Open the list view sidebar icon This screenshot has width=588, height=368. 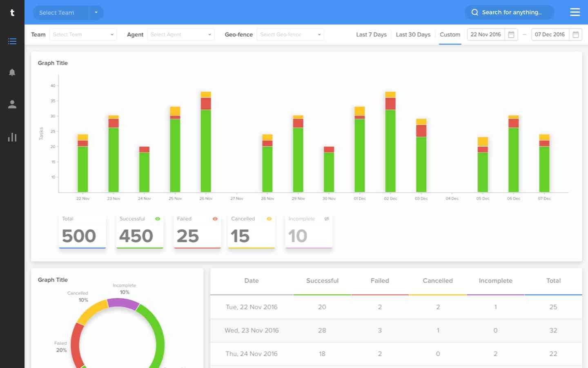click(12, 41)
